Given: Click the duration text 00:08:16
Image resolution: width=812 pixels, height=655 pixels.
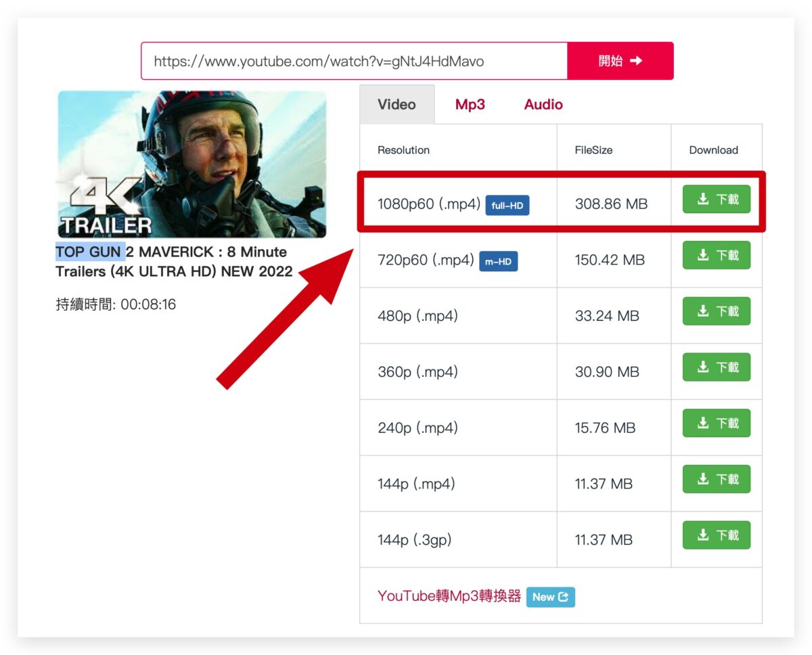Looking at the screenshot, I should (148, 304).
